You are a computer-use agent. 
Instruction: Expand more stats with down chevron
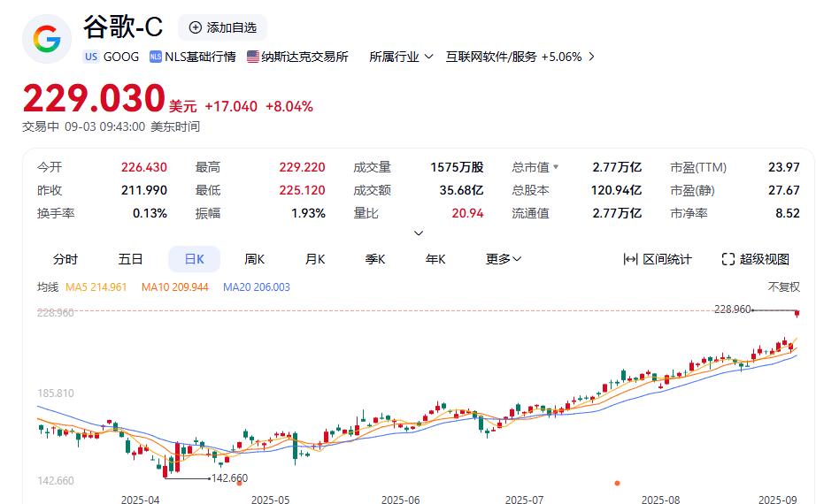pos(419,233)
